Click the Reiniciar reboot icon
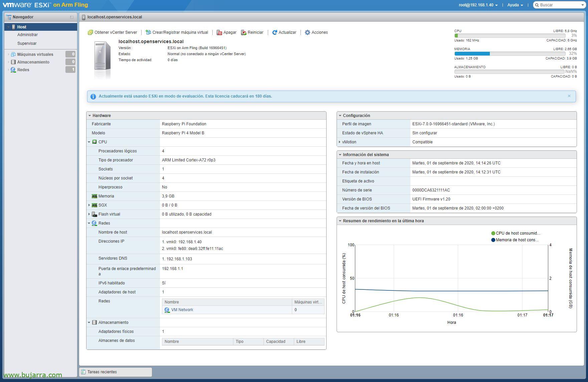 pyautogui.click(x=244, y=32)
